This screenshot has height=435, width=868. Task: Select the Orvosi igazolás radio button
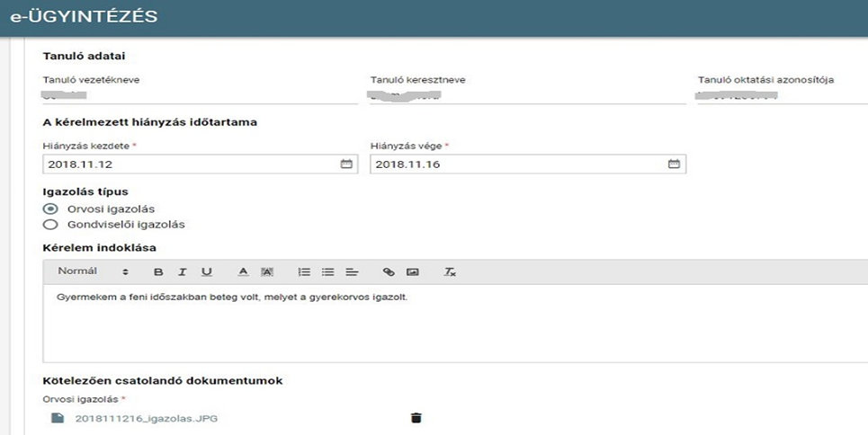50,209
